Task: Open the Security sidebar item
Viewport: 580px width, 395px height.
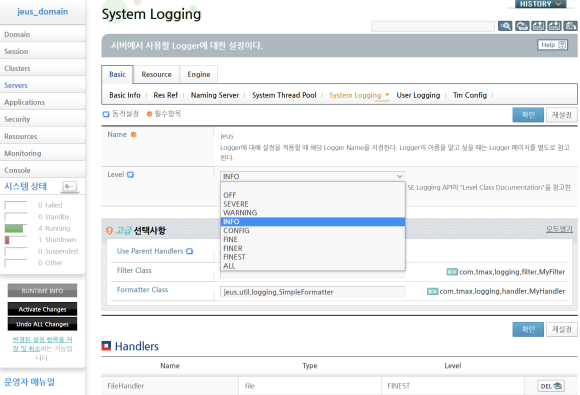Action: (x=43, y=119)
